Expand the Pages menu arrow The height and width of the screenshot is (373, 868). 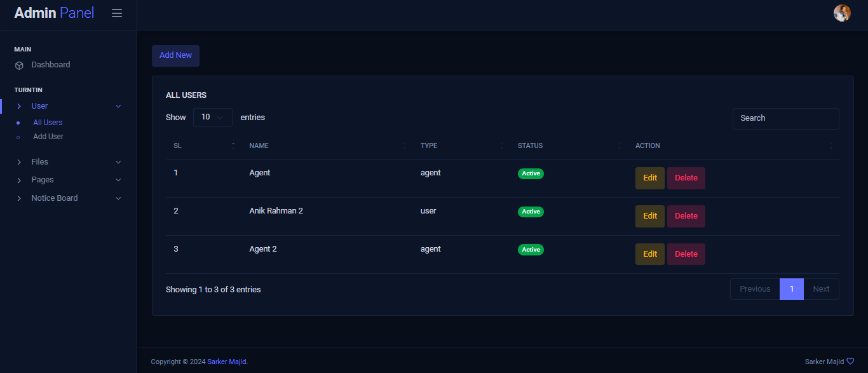click(x=118, y=180)
